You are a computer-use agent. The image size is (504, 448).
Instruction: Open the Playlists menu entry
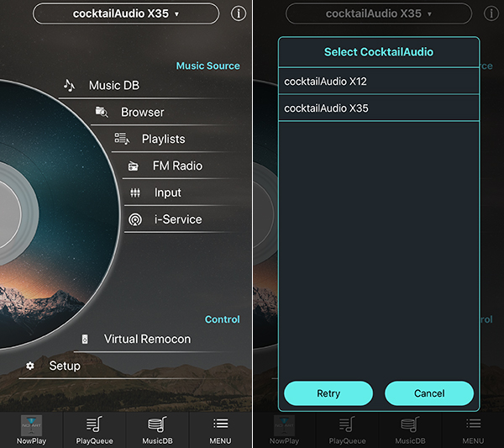[163, 139]
